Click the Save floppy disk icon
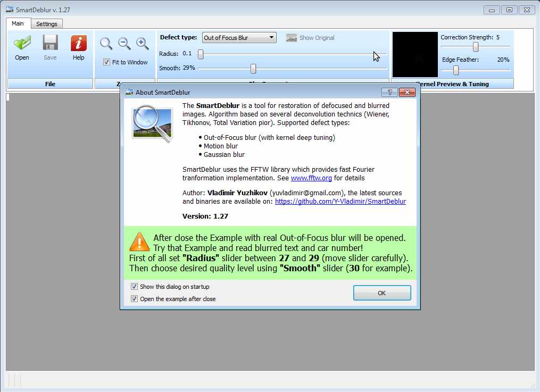The height and width of the screenshot is (392, 540). (x=51, y=43)
